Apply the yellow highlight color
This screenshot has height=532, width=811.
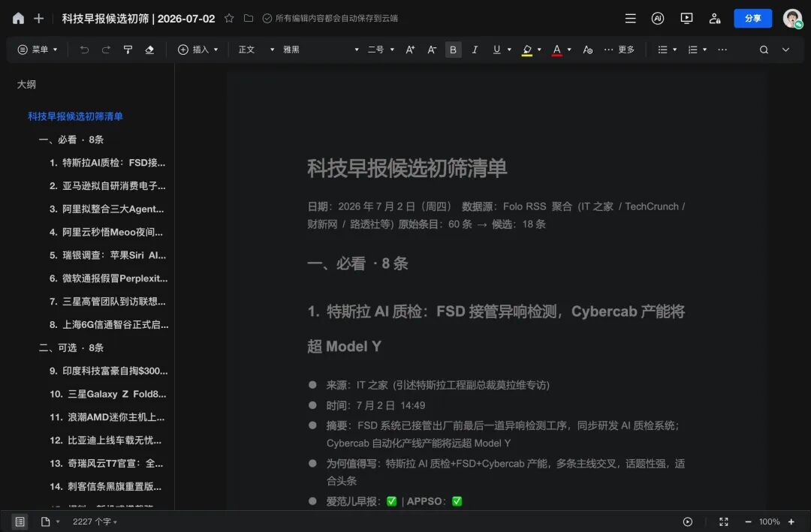[527, 50]
